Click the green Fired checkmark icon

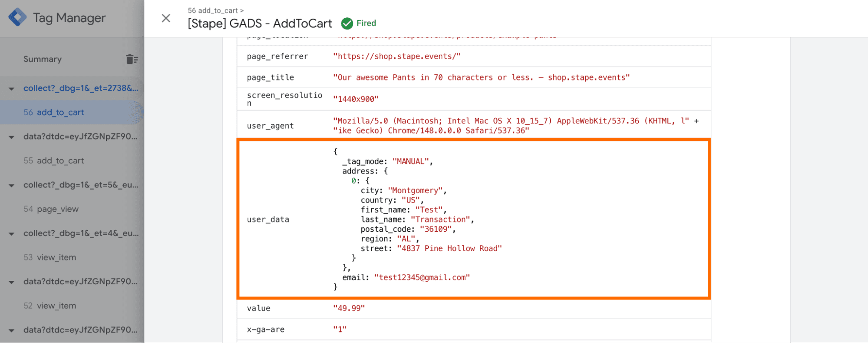tap(347, 23)
